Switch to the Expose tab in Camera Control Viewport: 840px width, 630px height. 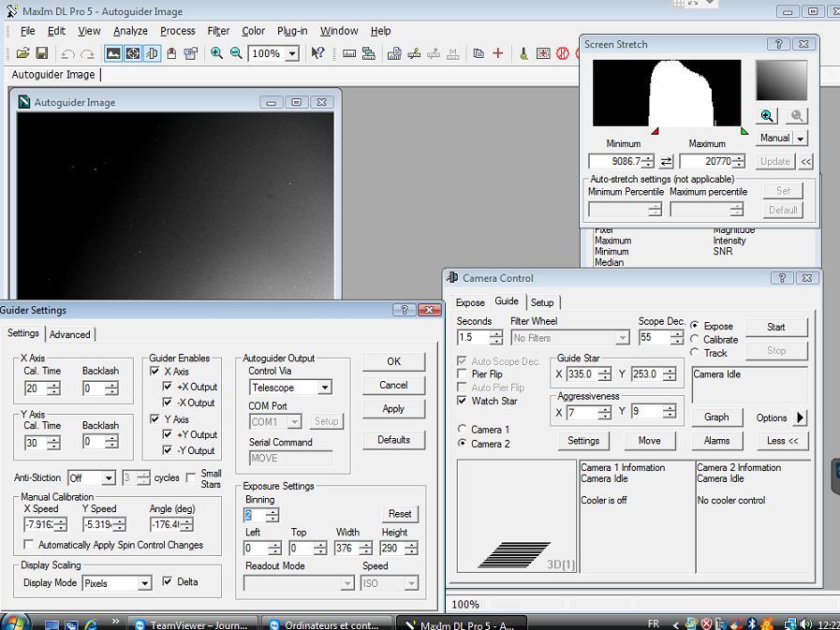[470, 302]
